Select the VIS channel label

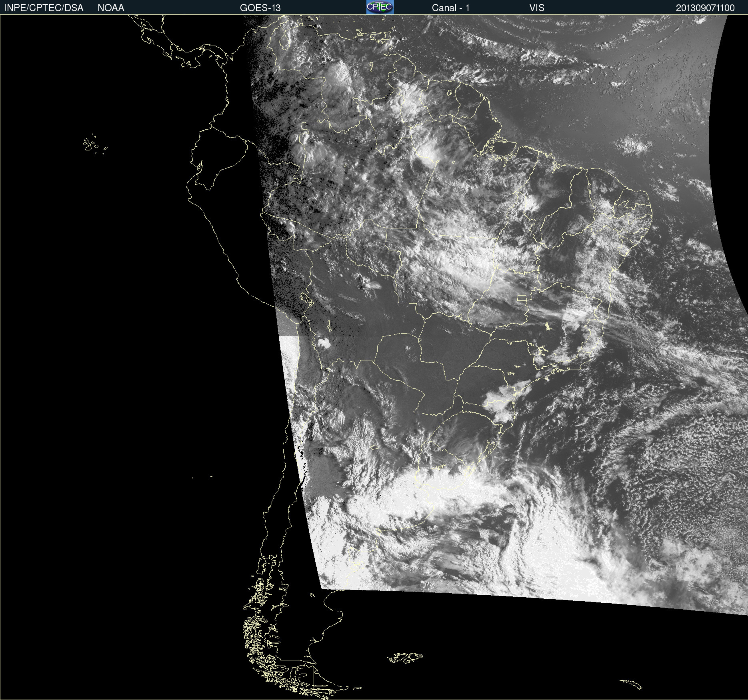[x=537, y=8]
